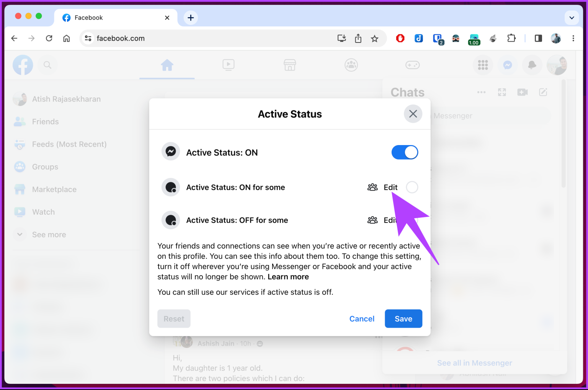Click the Facebook search magnifier icon
588x390 pixels.
point(48,65)
